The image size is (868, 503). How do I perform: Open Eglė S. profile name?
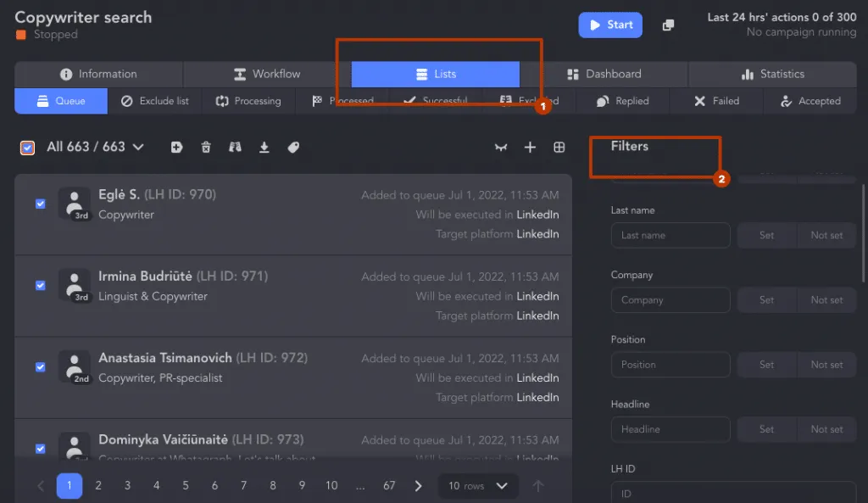click(119, 194)
